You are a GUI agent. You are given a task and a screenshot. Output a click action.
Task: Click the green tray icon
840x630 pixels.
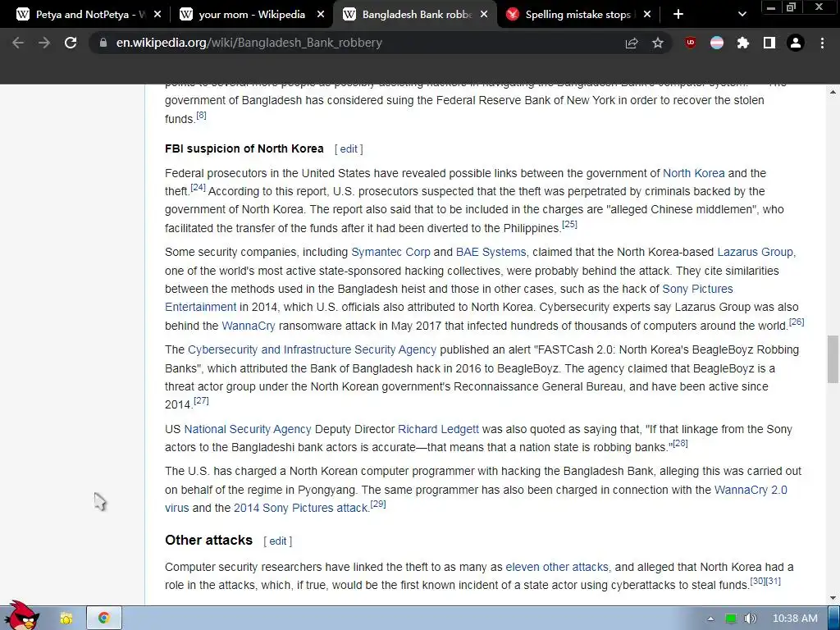pos(730,619)
